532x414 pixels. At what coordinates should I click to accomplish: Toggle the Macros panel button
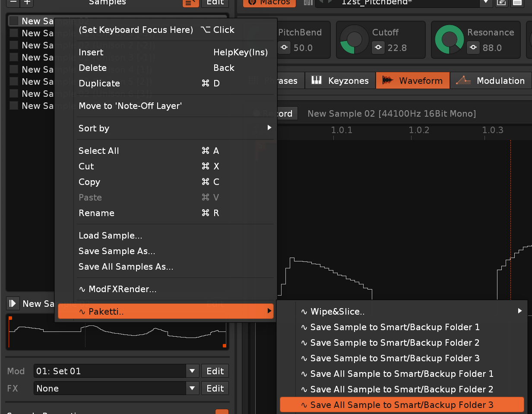pos(269,3)
